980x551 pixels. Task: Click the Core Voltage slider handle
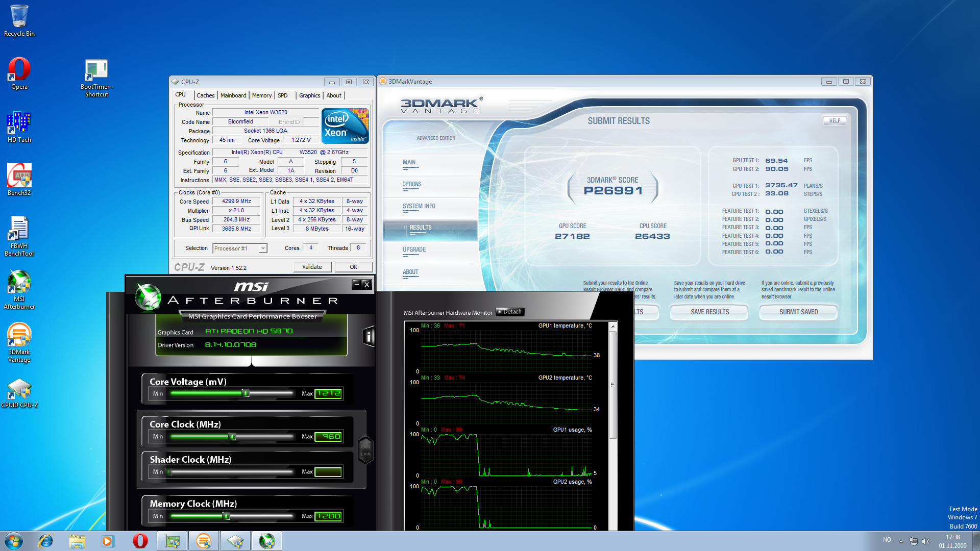pos(246,393)
